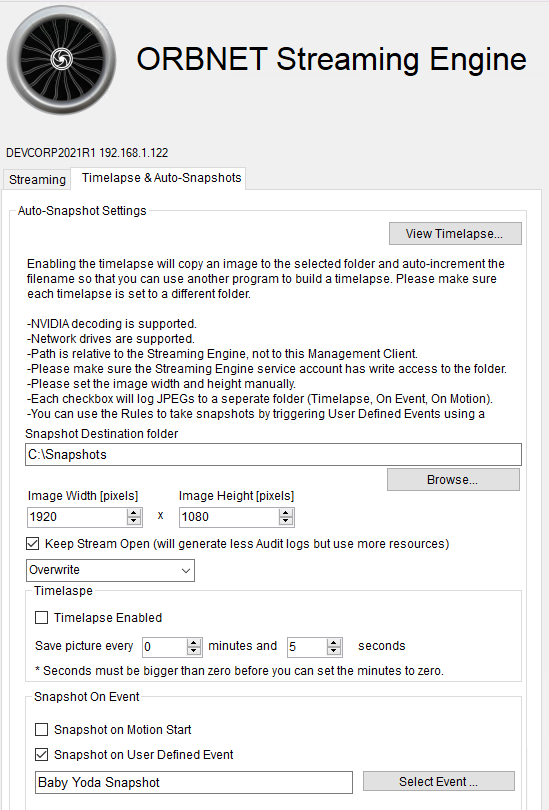The height and width of the screenshot is (810, 549).
Task: Increment the minutes spinner value
Action: tap(194, 643)
